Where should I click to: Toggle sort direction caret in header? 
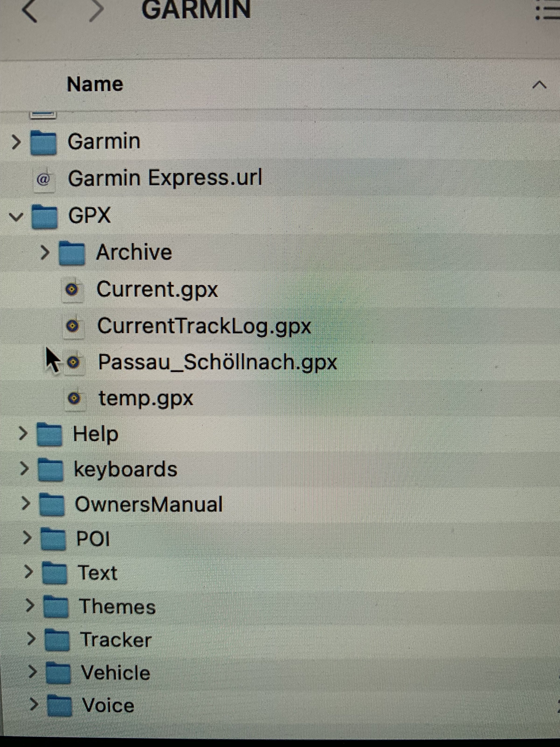point(539,85)
